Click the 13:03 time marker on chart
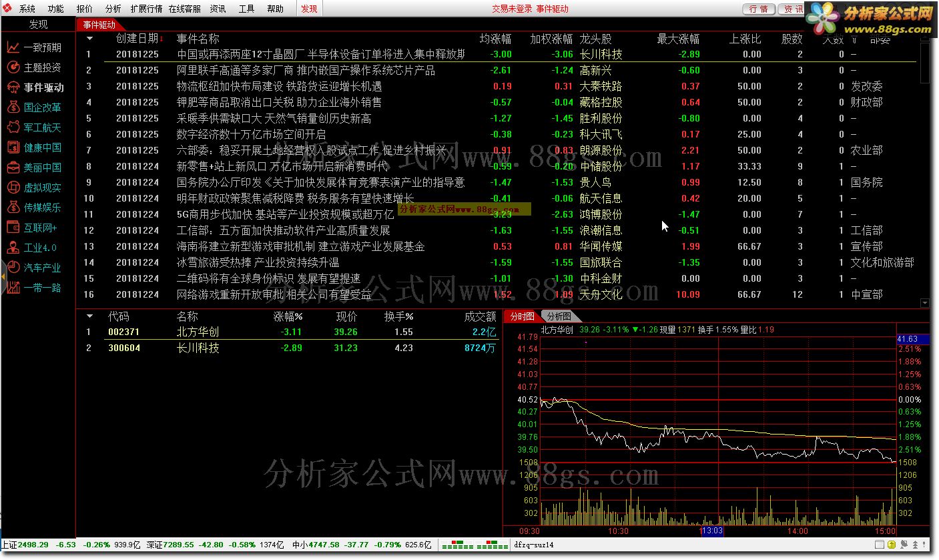939x560 pixels. (712, 531)
